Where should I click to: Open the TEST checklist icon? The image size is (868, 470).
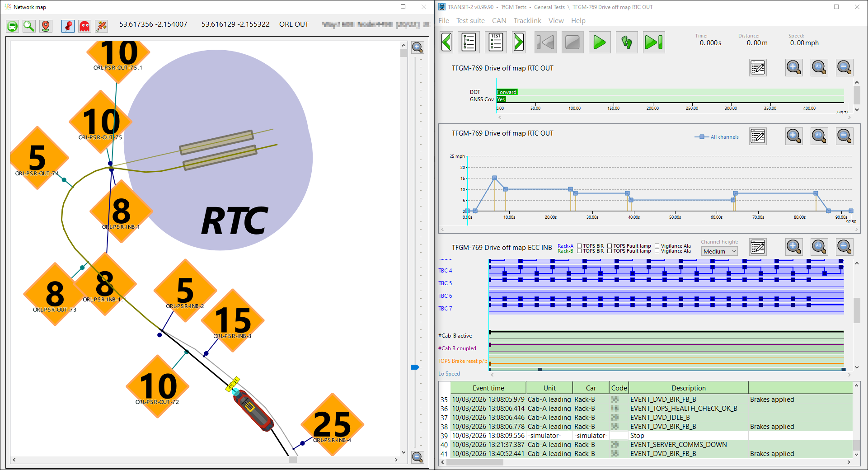tap(496, 43)
